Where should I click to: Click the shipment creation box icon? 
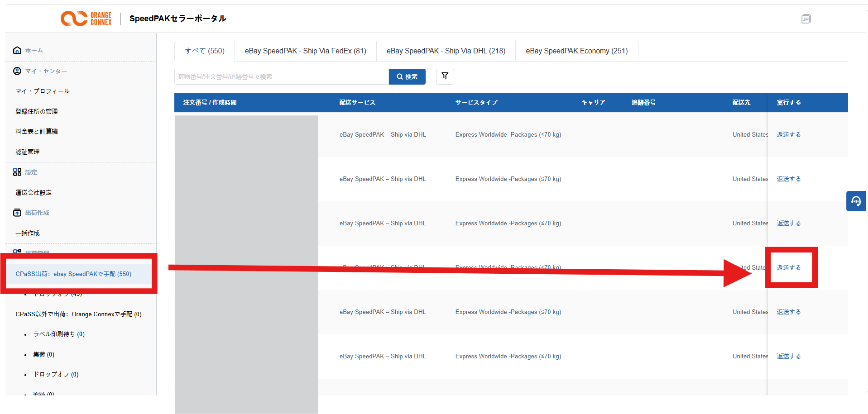coord(17,213)
